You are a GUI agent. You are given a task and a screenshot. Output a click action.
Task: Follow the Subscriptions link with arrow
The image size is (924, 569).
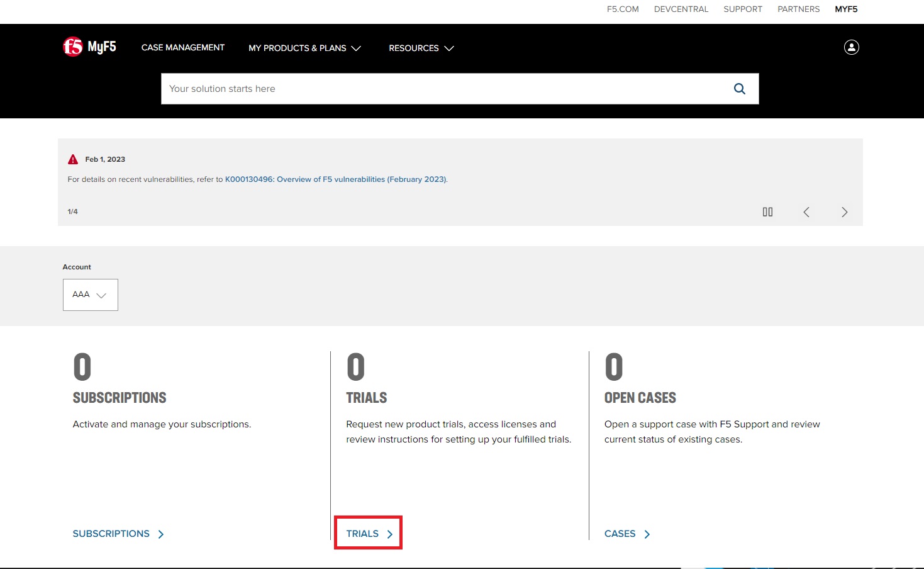point(118,534)
